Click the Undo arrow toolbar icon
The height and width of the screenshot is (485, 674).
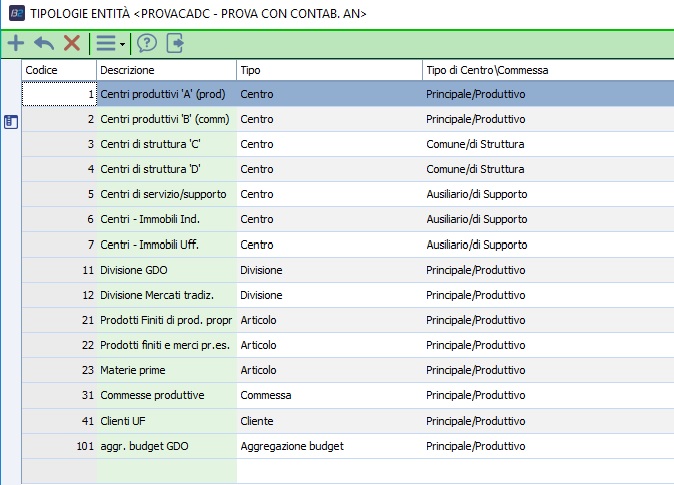44,43
